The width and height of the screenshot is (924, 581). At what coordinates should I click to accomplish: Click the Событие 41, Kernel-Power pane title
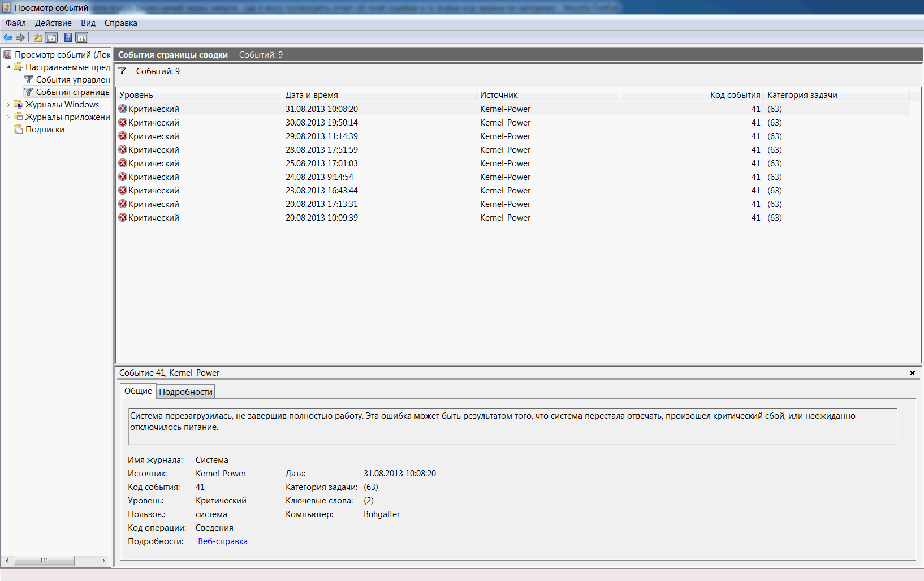pyautogui.click(x=170, y=373)
